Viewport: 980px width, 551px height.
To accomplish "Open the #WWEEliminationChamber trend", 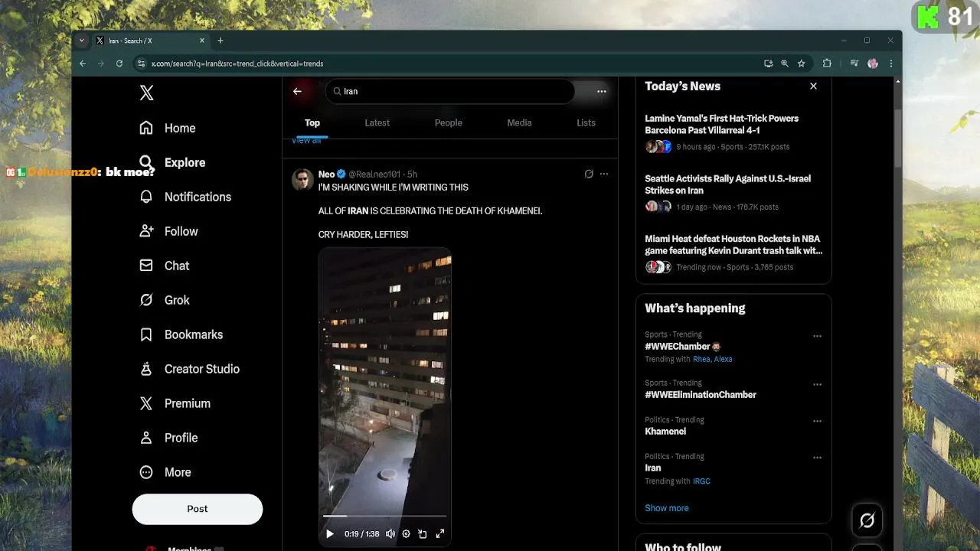I will pos(701,395).
